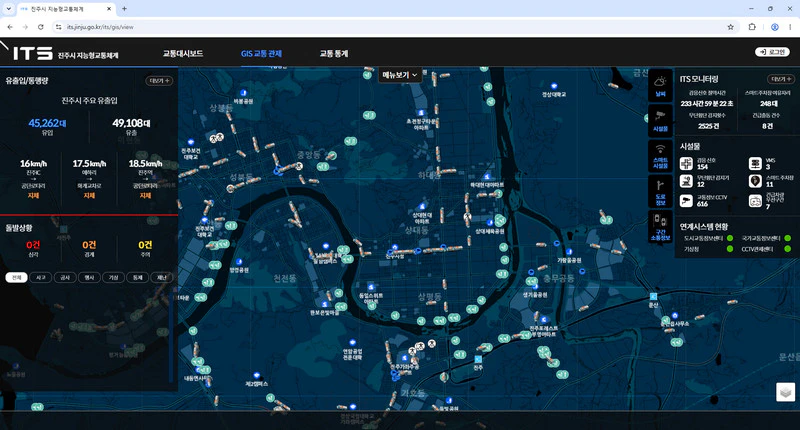This screenshot has width=800, height=430.
Task: Click the 49,108대 outflow count
Action: coord(131,123)
